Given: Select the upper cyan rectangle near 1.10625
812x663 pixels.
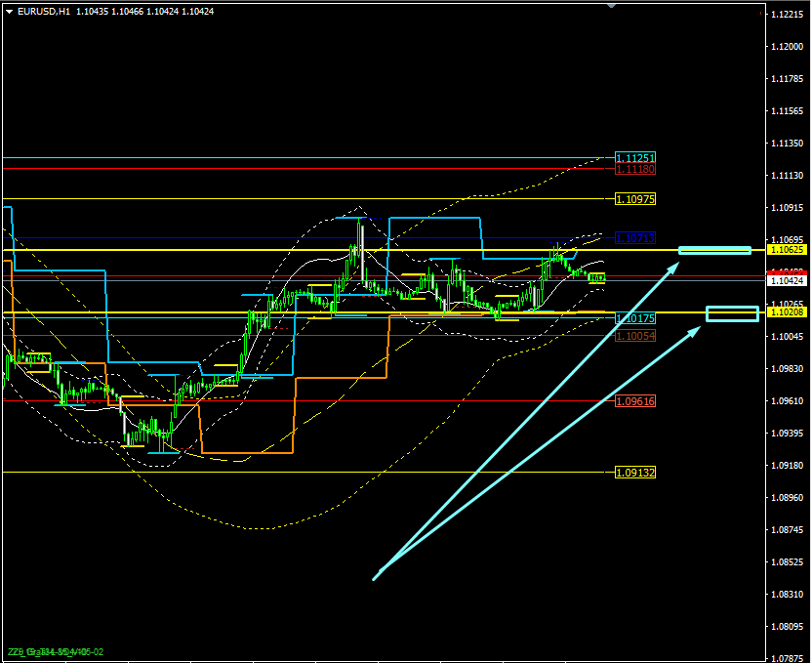Looking at the screenshot, I should click(714, 250).
